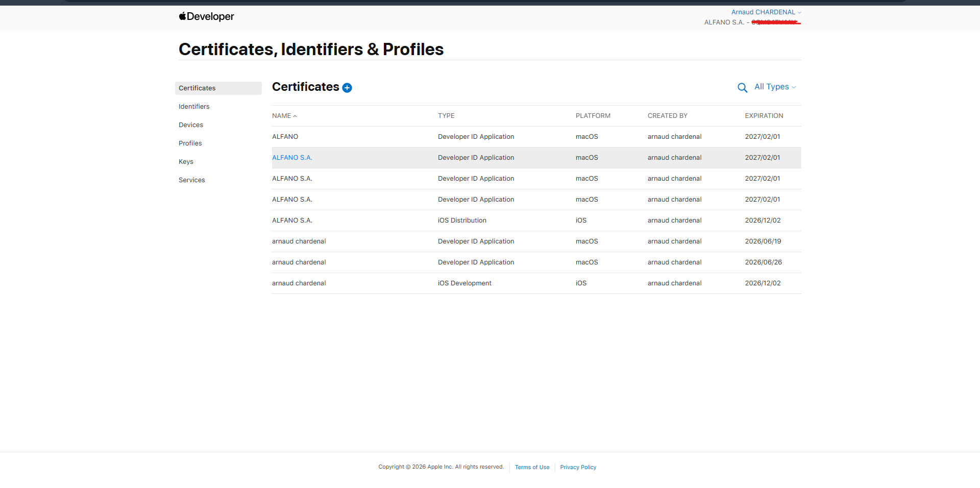Select the ALFANO certificate row
The width and height of the screenshot is (980, 488).
285,137
